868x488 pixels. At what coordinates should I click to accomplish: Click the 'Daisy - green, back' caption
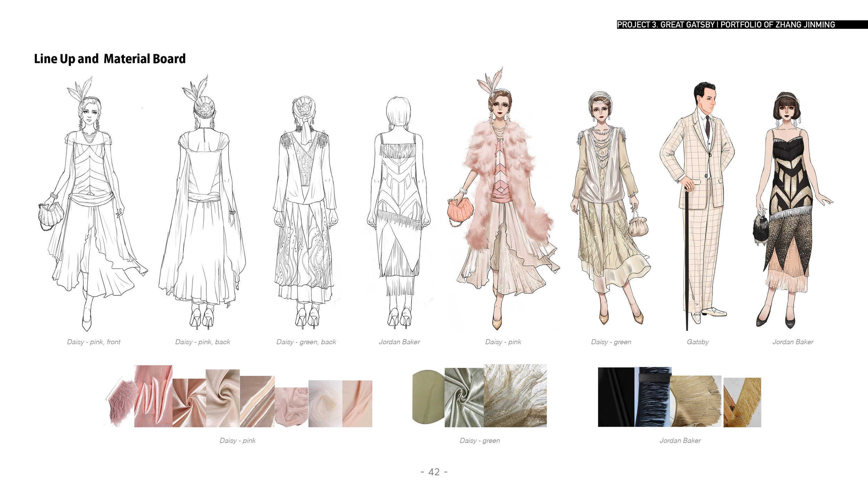306,342
